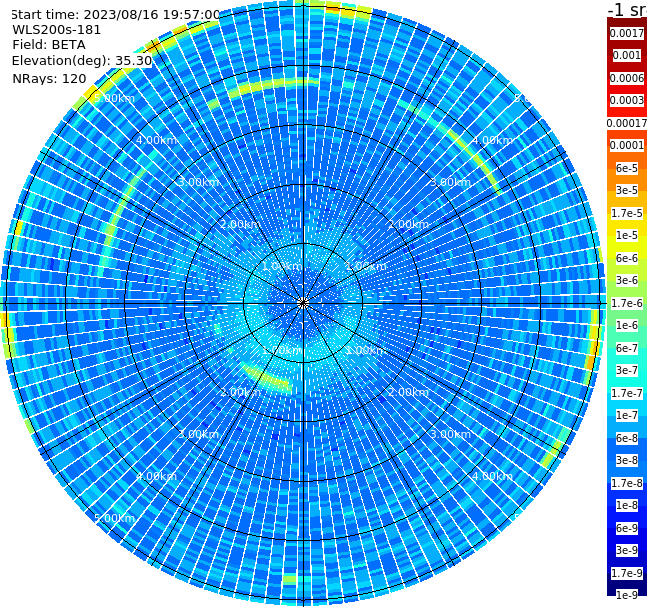Click the 'Start time: 2023/08/16 19:57:00' text
The height and width of the screenshot is (607, 647).
[115, 14]
